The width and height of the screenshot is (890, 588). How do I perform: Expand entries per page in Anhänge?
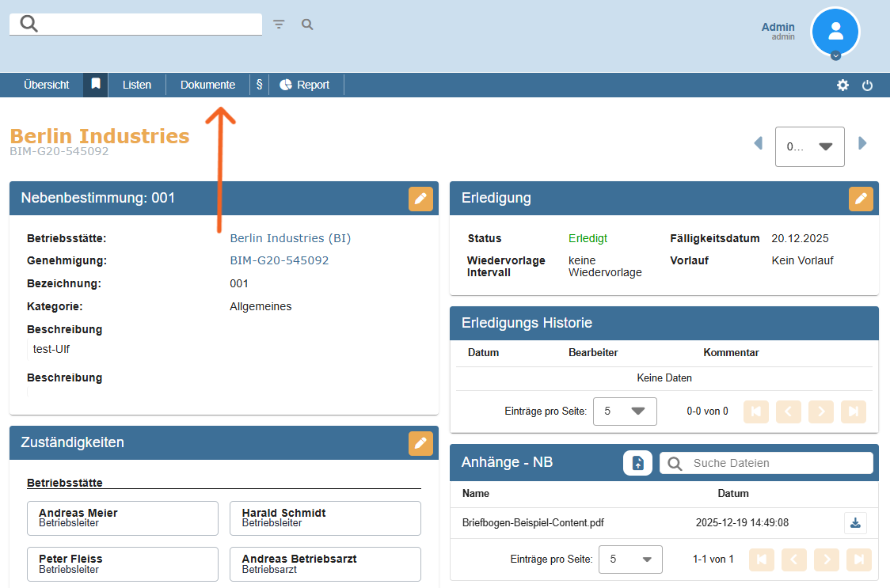pyautogui.click(x=630, y=559)
